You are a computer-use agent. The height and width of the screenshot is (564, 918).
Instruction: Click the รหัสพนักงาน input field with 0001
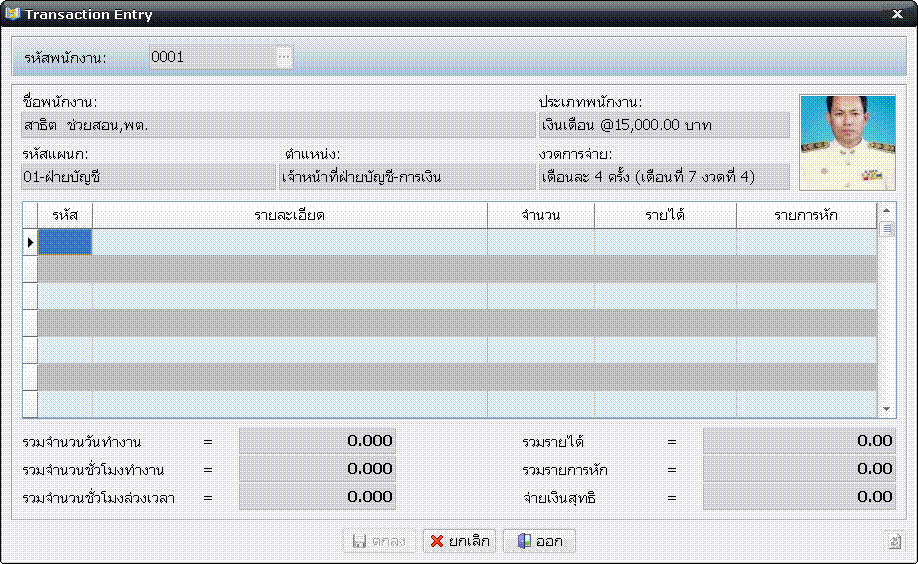tap(212, 57)
